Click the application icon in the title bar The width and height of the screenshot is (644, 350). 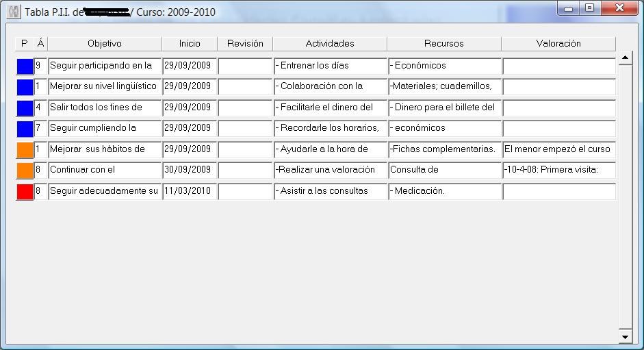tap(13, 12)
